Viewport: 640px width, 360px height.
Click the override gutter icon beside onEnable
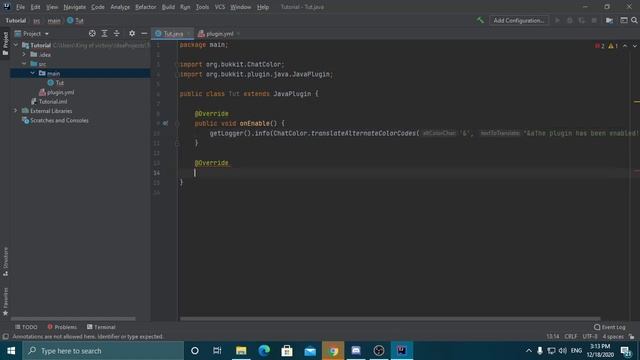[x=165, y=123]
